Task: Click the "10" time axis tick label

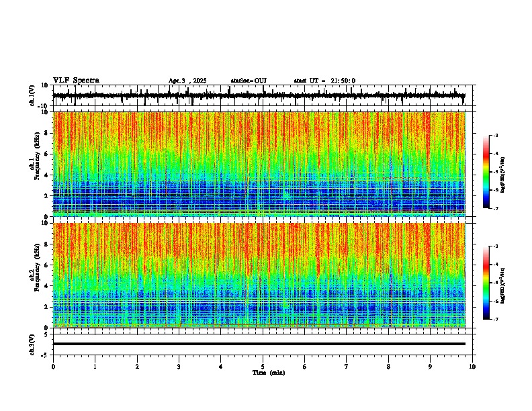Action: [x=472, y=367]
